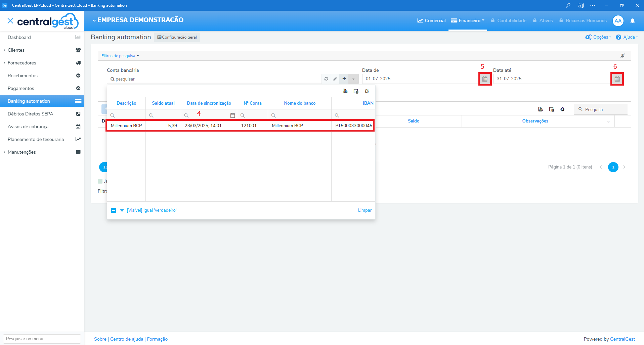
Task: Open the gear settings in the account popup grid
Action: [x=367, y=91]
